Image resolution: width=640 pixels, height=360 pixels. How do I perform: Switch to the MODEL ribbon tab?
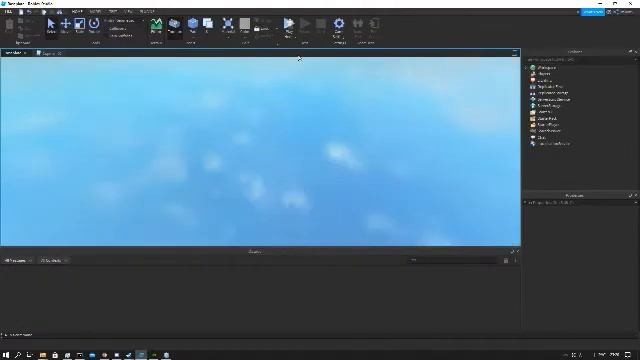pyautogui.click(x=95, y=12)
